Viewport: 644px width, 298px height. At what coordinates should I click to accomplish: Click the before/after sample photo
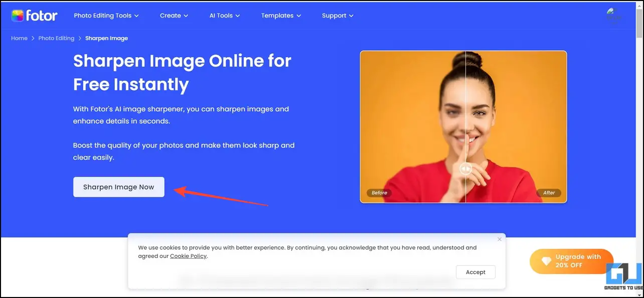pyautogui.click(x=463, y=126)
